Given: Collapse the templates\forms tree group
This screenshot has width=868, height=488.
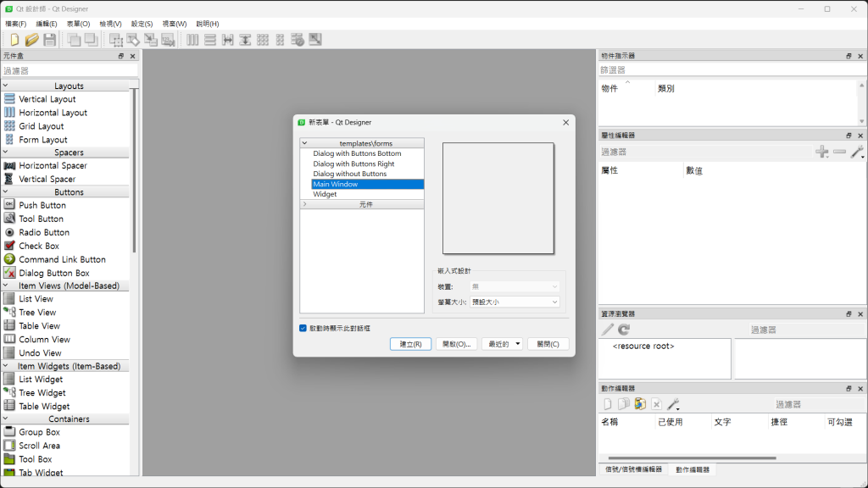Looking at the screenshot, I should tap(304, 142).
